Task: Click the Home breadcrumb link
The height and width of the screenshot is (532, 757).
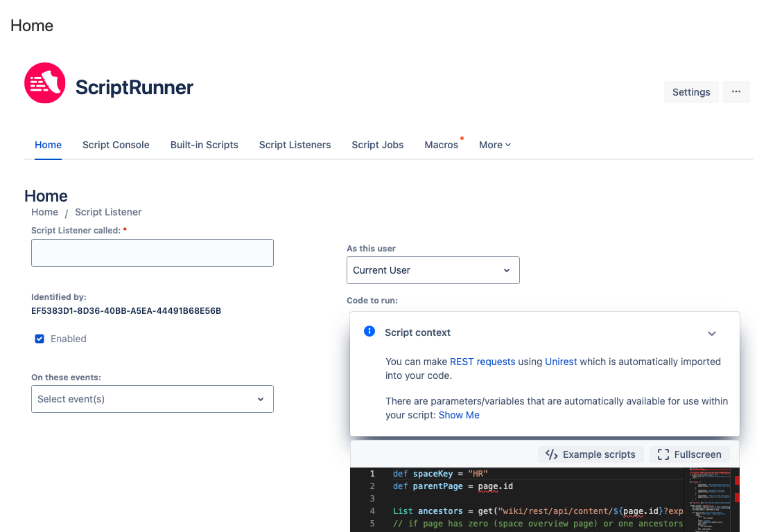Action: tap(44, 212)
